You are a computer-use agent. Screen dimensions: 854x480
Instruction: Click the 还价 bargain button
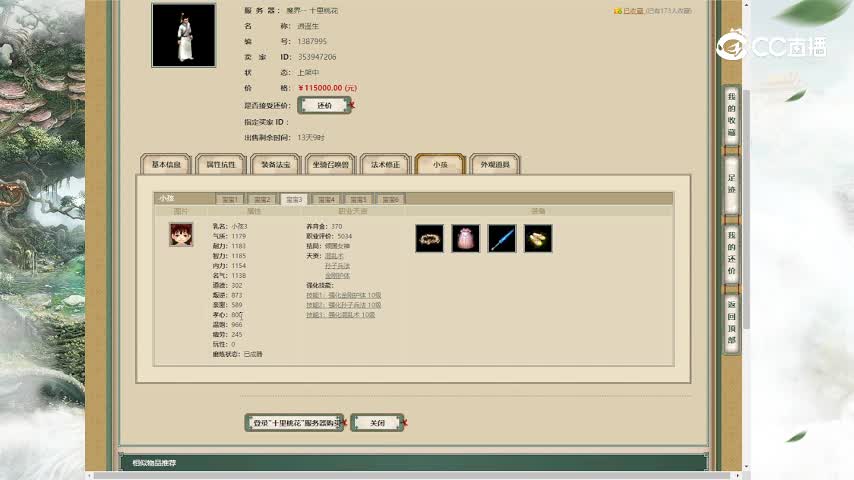click(x=325, y=105)
